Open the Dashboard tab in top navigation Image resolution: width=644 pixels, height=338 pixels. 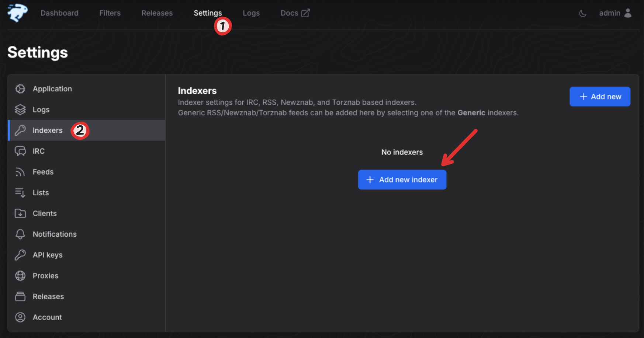click(x=59, y=13)
